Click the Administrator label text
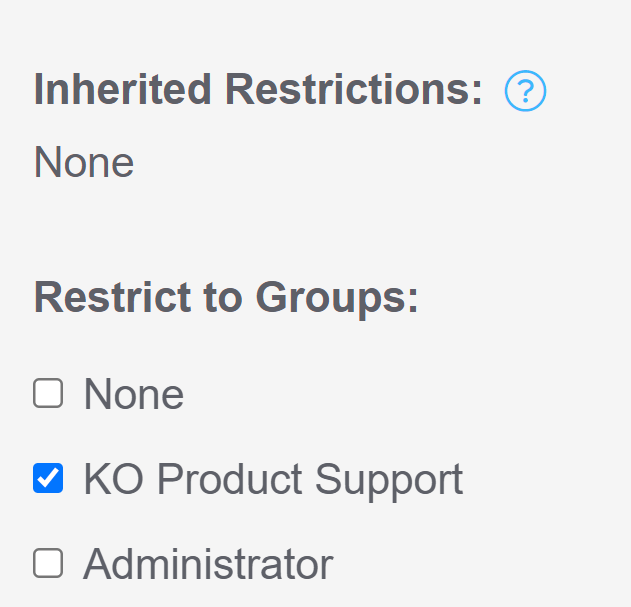Image resolution: width=631 pixels, height=607 pixels. coord(207,565)
